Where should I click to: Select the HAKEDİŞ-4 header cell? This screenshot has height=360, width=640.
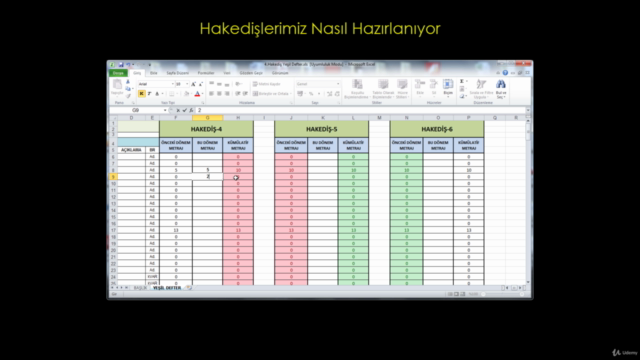coord(206,129)
